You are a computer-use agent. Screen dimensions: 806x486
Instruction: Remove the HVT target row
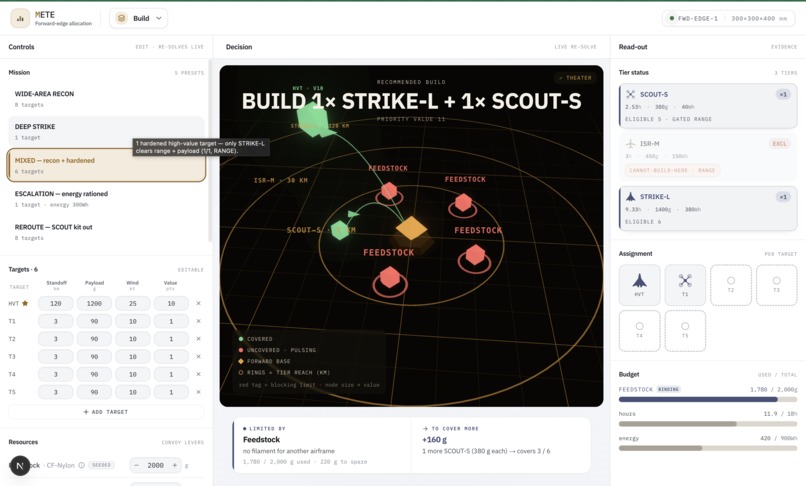click(x=198, y=303)
